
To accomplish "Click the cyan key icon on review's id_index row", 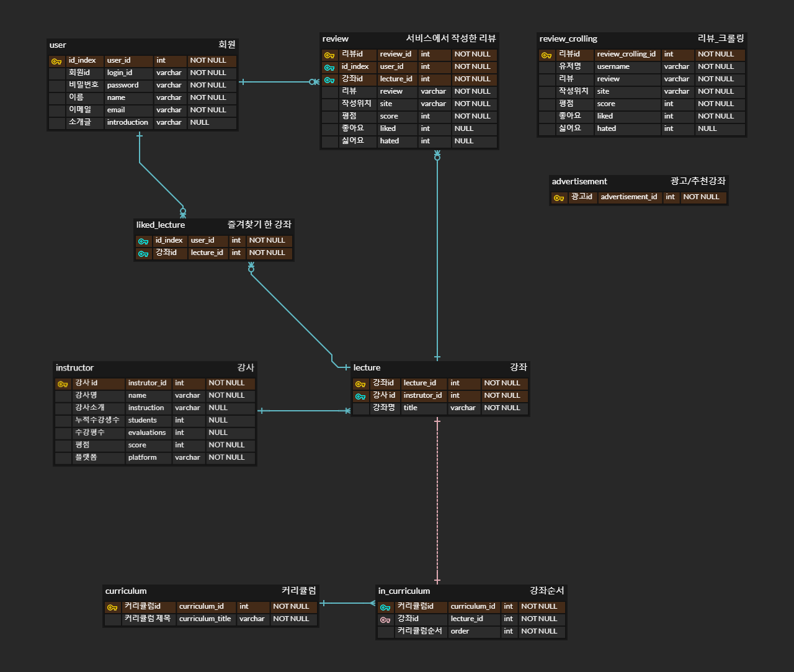I will 329,68.
